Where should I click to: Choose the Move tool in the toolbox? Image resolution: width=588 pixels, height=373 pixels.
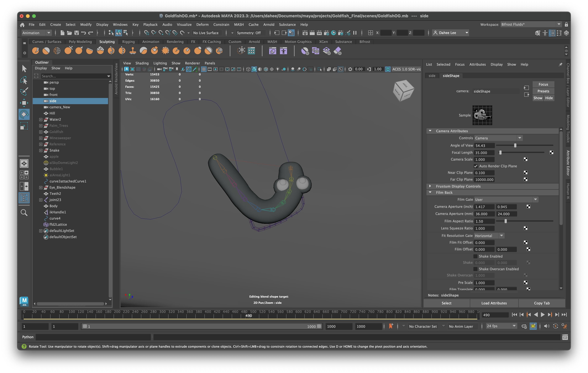[x=24, y=103]
